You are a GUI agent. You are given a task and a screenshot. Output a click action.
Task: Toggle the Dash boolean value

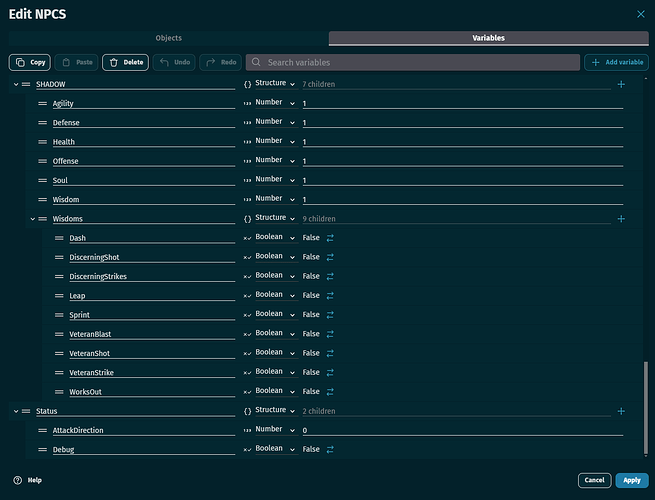click(x=330, y=238)
